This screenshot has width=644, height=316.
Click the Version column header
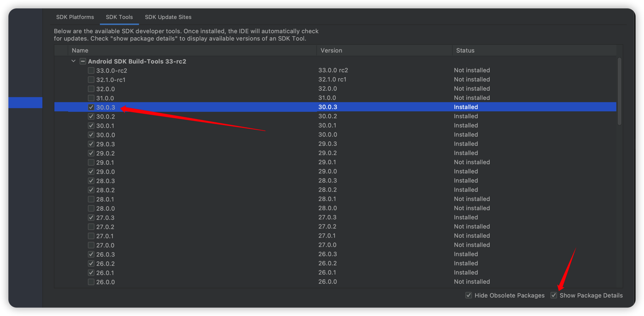(x=331, y=51)
